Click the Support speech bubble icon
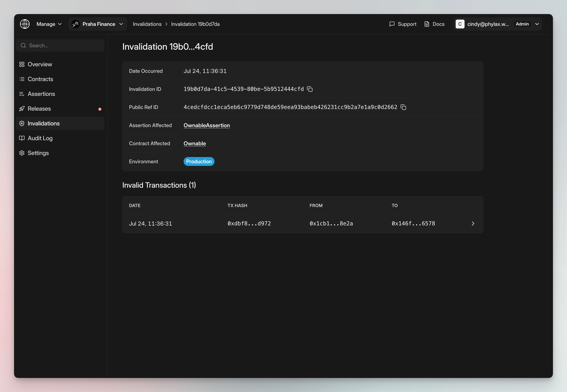 coord(392,24)
